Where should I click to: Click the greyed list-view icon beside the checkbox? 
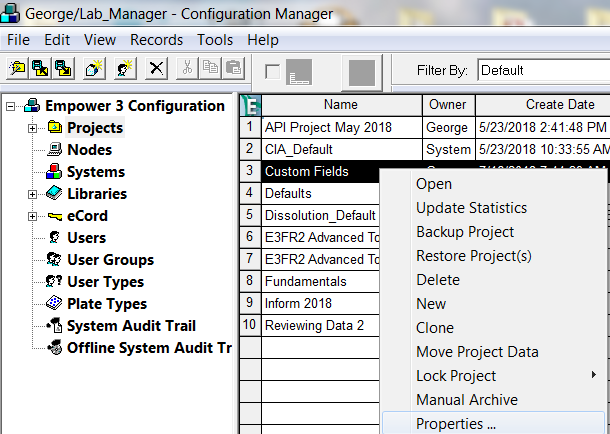[x=299, y=72]
